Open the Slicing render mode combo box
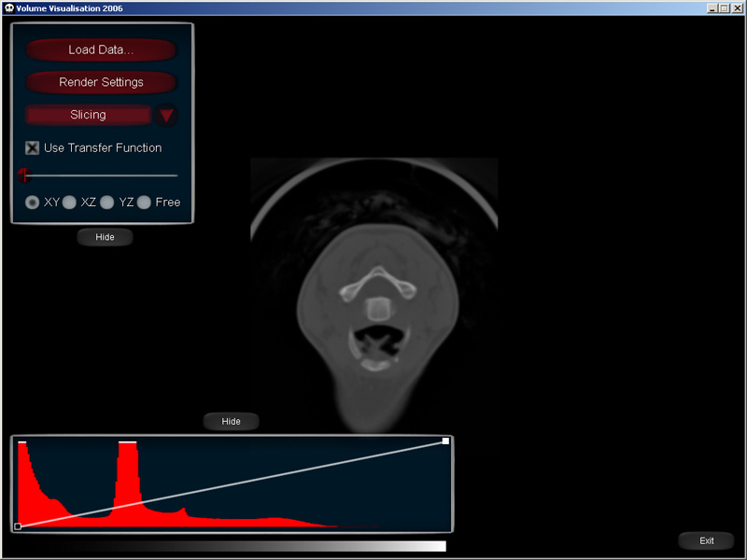 tap(89, 115)
